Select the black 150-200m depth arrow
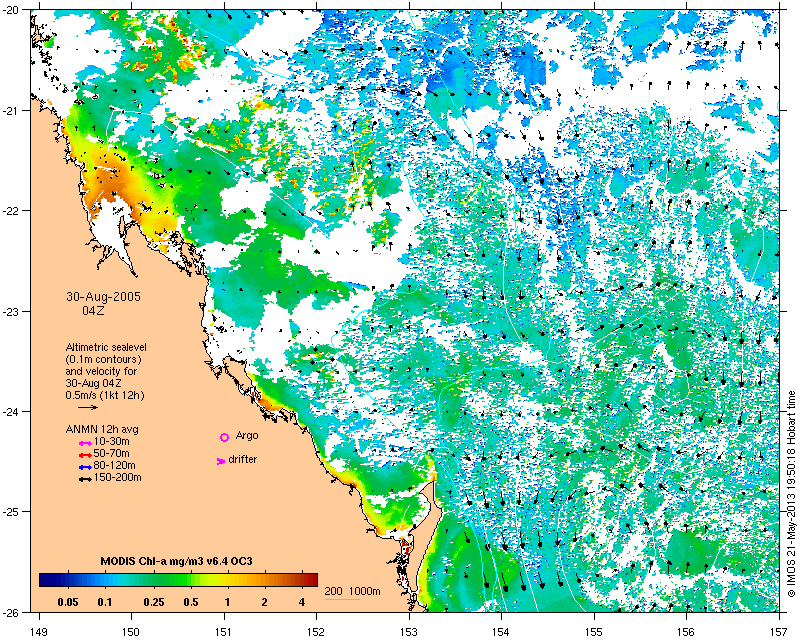 click(x=85, y=479)
